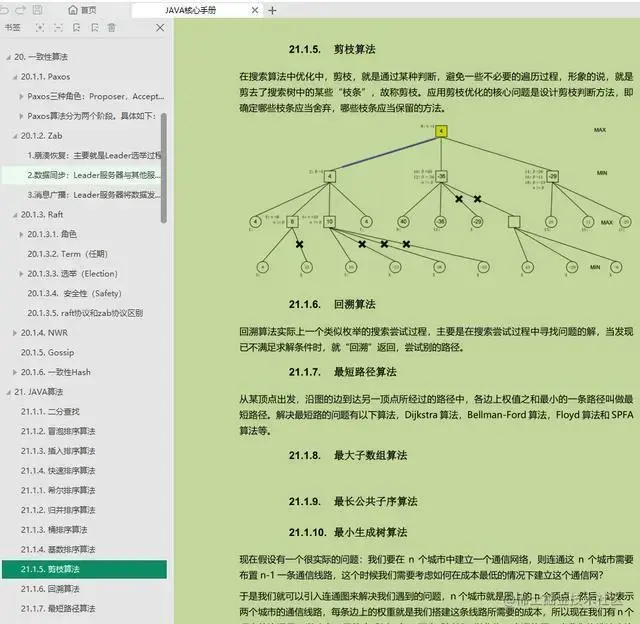Click the add bookmark icon
This screenshot has height=624, width=640.
click(x=76, y=27)
